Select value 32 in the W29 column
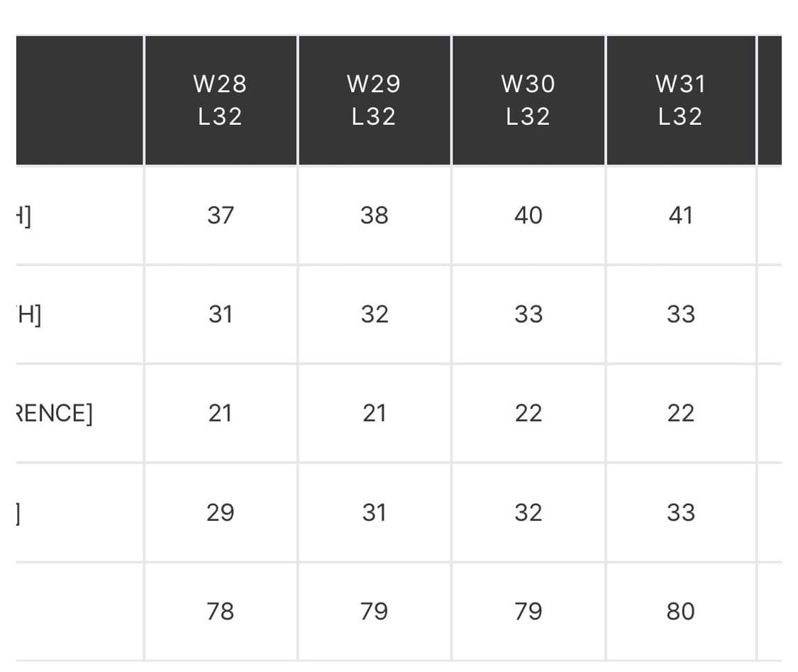 (374, 314)
